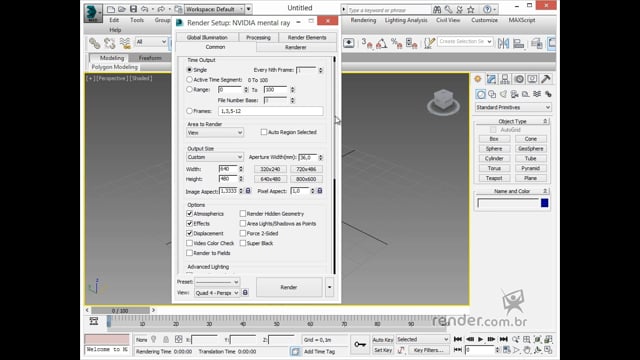Open the Workspace: Default dropdown
The image size is (640, 360).
coord(214,9)
